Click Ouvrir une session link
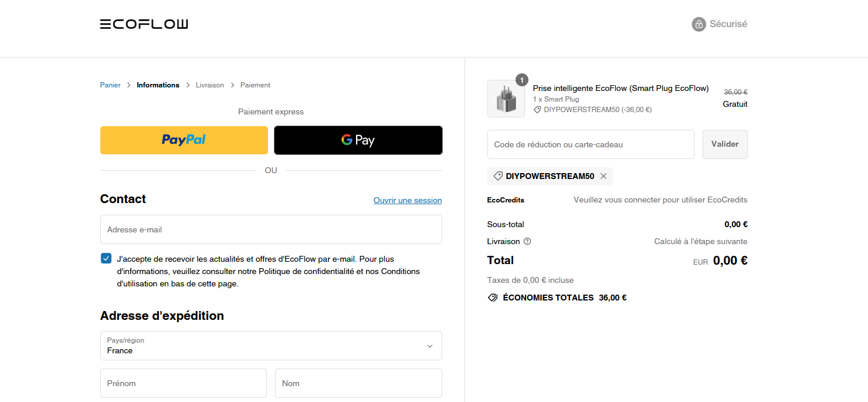Viewport: 868px width, 402px height. click(x=408, y=200)
